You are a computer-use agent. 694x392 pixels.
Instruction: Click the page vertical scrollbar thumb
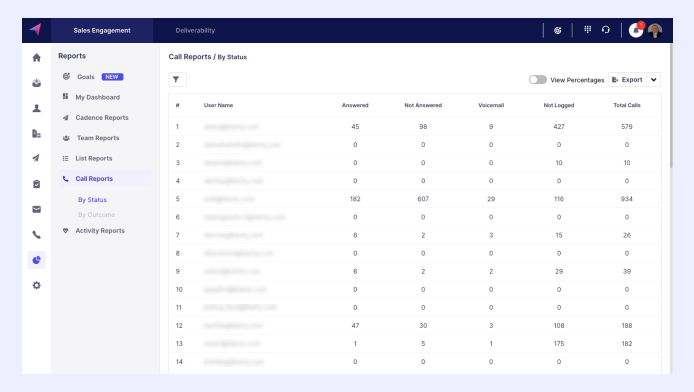coord(671,105)
